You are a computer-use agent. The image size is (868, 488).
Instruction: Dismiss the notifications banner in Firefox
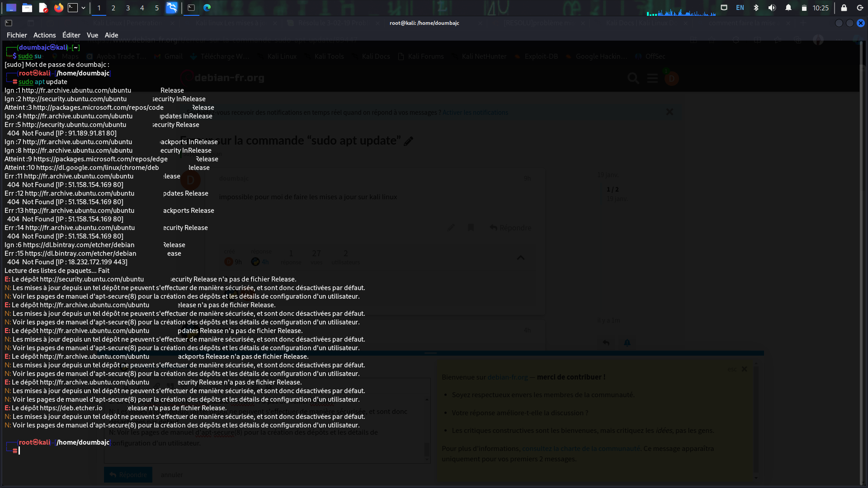(x=670, y=112)
